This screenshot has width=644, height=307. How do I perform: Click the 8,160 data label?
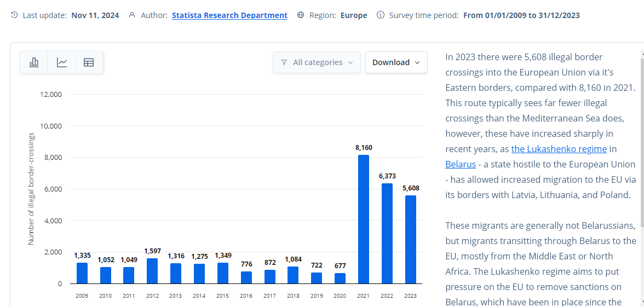364,148
